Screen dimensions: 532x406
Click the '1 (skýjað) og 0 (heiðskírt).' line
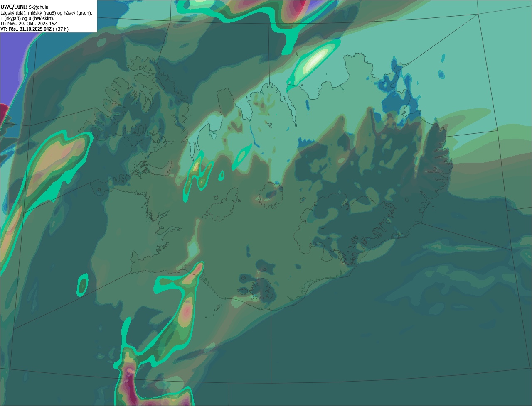(27, 18)
